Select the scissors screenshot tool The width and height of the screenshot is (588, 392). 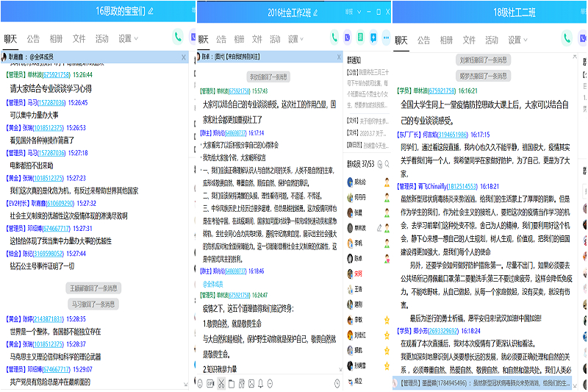click(221, 383)
